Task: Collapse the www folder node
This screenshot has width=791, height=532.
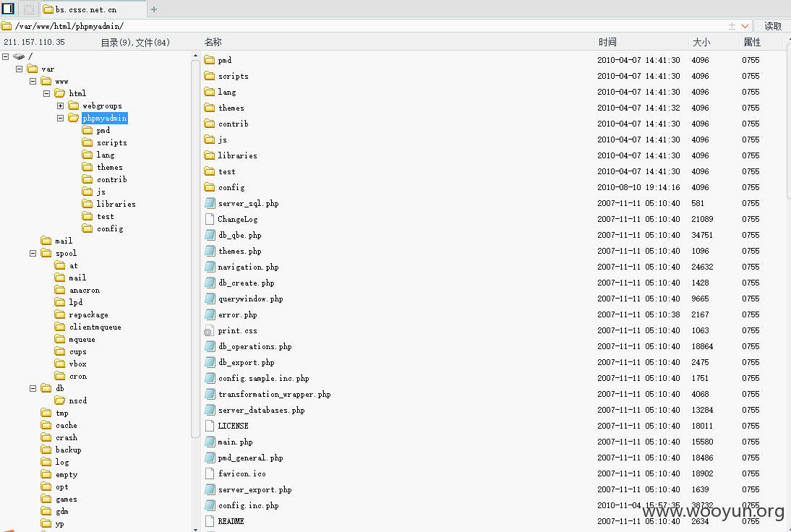Action: point(33,81)
